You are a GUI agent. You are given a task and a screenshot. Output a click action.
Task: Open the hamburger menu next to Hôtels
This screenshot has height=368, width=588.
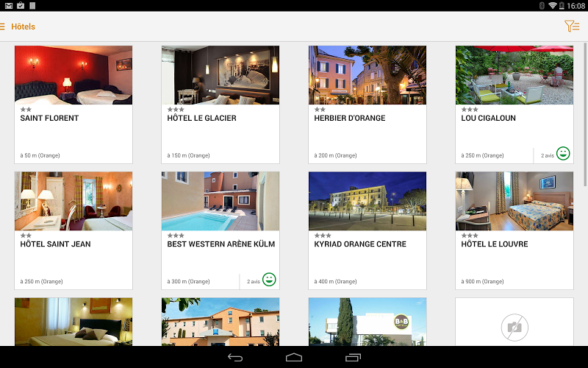tap(2, 26)
